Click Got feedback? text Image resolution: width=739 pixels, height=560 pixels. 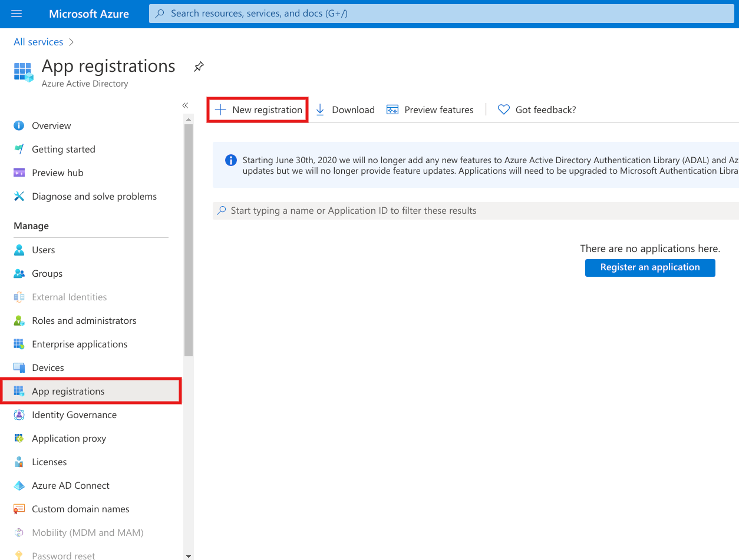click(546, 110)
